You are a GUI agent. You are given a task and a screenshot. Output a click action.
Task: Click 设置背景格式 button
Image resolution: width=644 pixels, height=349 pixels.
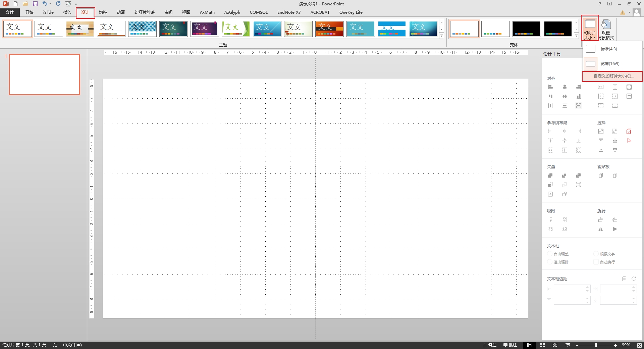pos(606,30)
